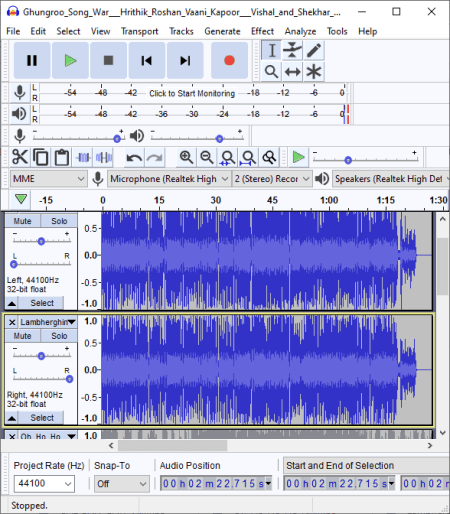The height and width of the screenshot is (514, 450).
Task: Click the Play-at-speed green play icon
Action: (x=298, y=157)
